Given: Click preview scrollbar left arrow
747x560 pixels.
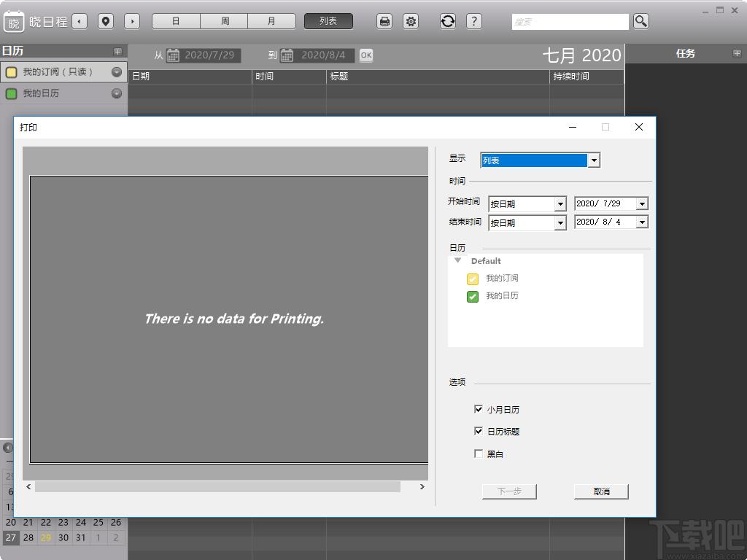Looking at the screenshot, I should click(x=28, y=486).
